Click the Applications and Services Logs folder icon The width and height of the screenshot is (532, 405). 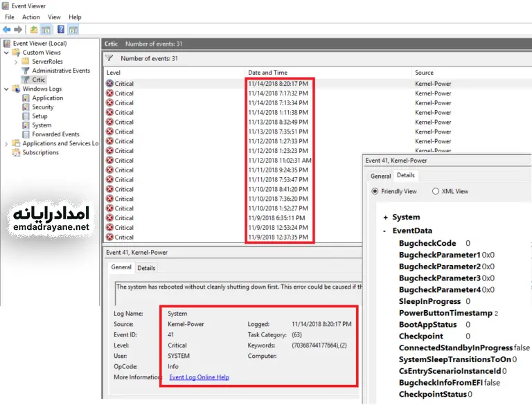coord(16,143)
